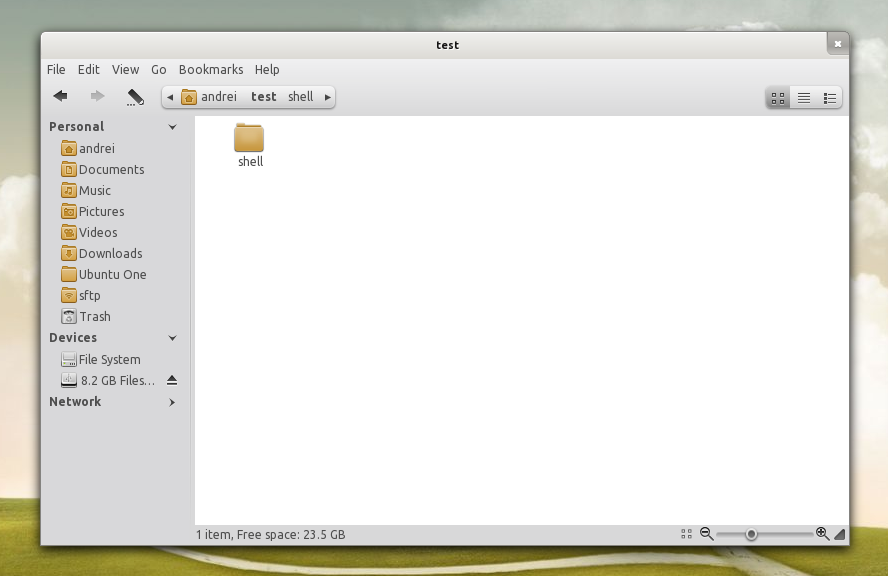This screenshot has height=576, width=888.
Task: Switch to compact view mode
Action: (x=830, y=98)
